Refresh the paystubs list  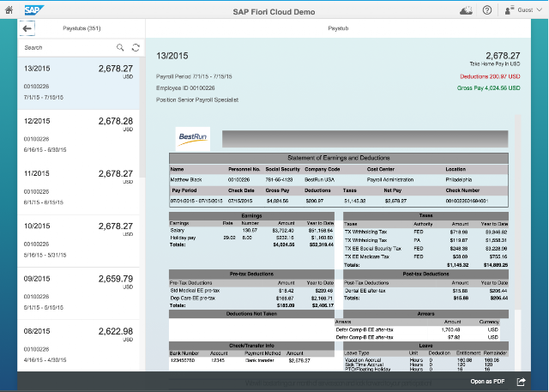tap(136, 47)
